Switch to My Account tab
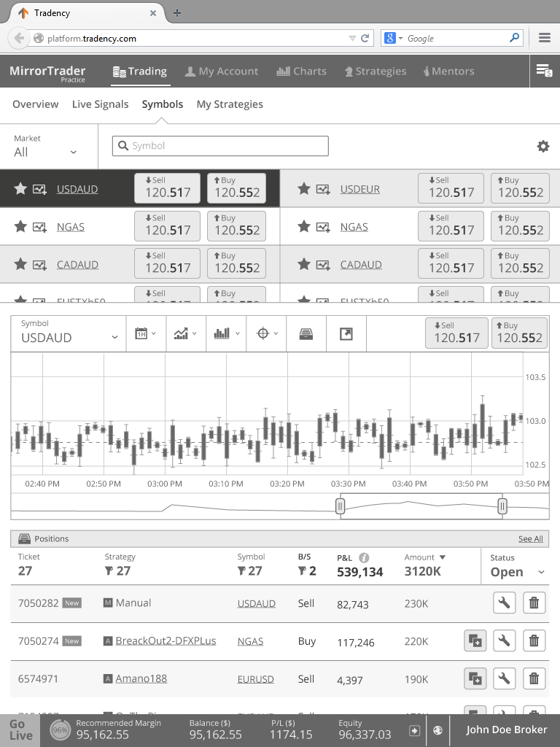 click(x=222, y=71)
